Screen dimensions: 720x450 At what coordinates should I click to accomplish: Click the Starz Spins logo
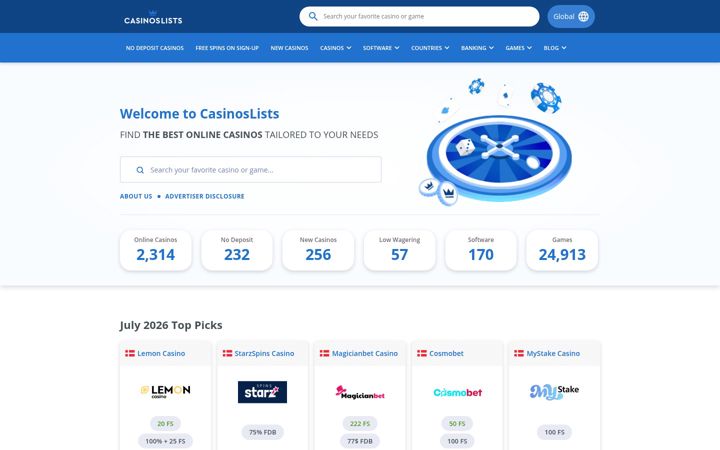(262, 392)
